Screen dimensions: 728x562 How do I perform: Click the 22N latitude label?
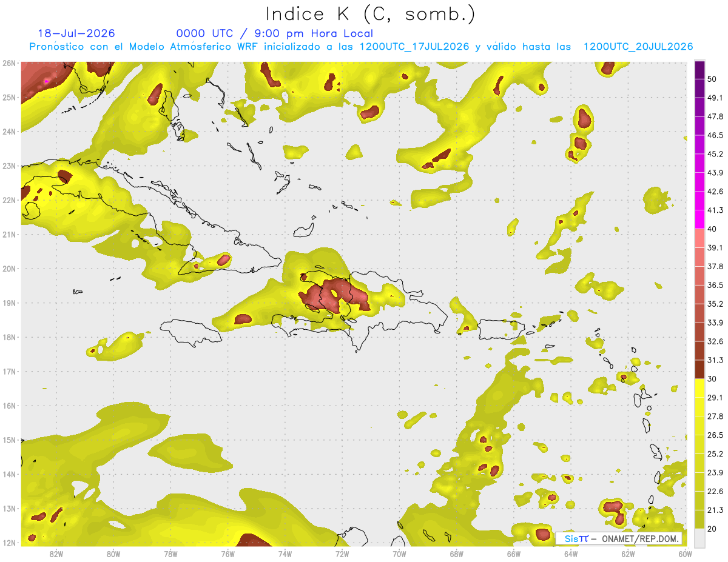click(8, 200)
